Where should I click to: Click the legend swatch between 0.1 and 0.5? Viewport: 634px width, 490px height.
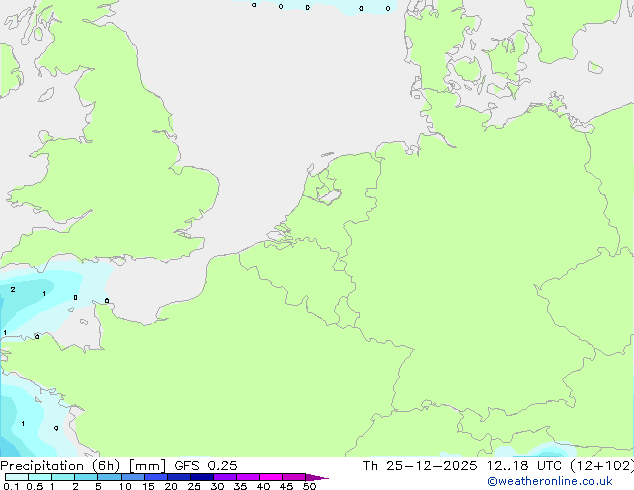[x=17, y=477]
